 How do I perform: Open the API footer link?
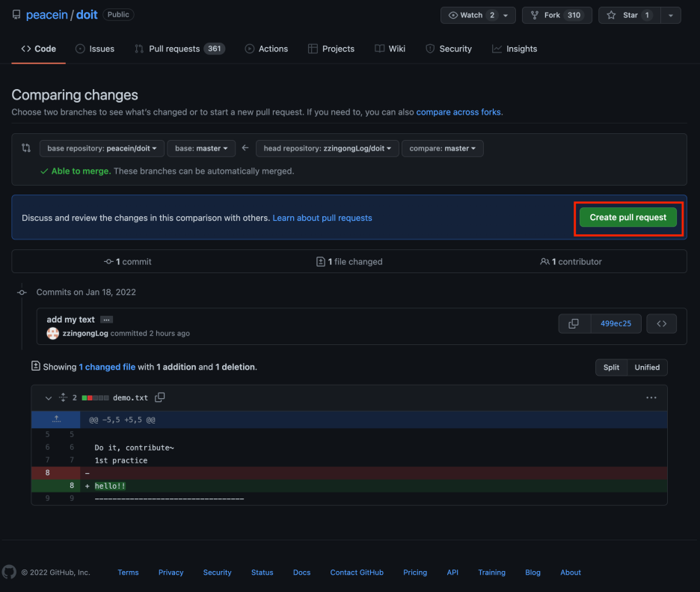click(452, 573)
